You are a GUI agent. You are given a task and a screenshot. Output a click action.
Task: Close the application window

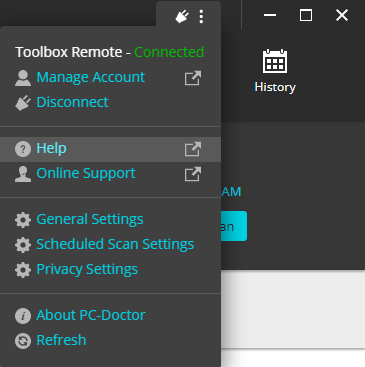[x=342, y=15]
